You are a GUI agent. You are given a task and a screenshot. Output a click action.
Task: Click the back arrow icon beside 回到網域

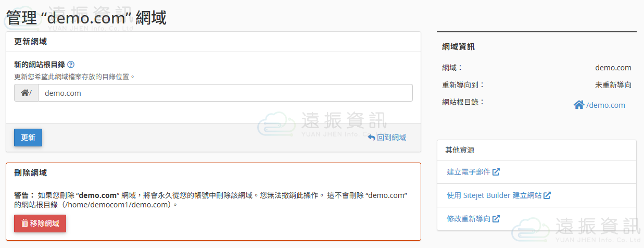click(x=371, y=138)
